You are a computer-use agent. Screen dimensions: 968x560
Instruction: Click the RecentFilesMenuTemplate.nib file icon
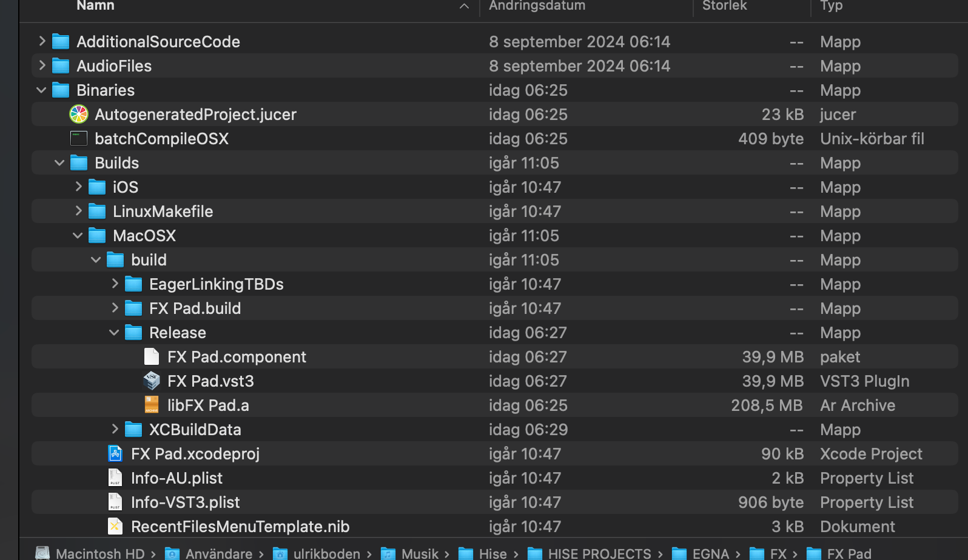[115, 526]
